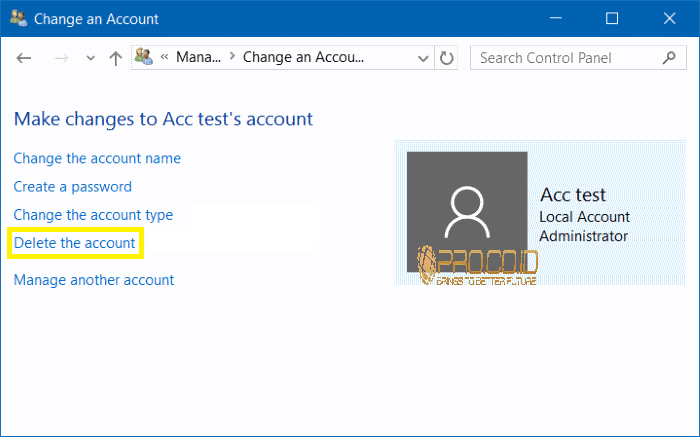
Task: Open 'Change the account name' link
Action: (x=97, y=158)
